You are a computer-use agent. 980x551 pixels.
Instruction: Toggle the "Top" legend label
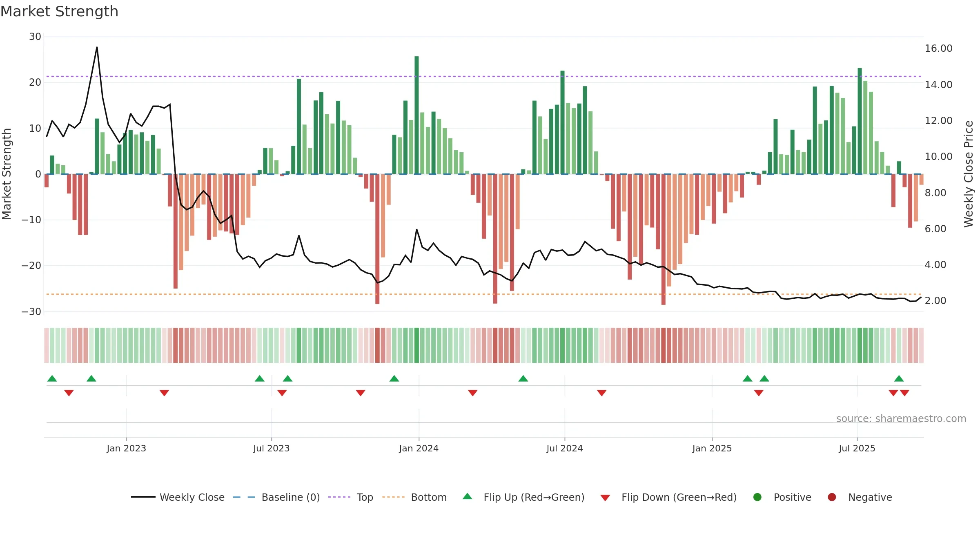tap(365, 498)
